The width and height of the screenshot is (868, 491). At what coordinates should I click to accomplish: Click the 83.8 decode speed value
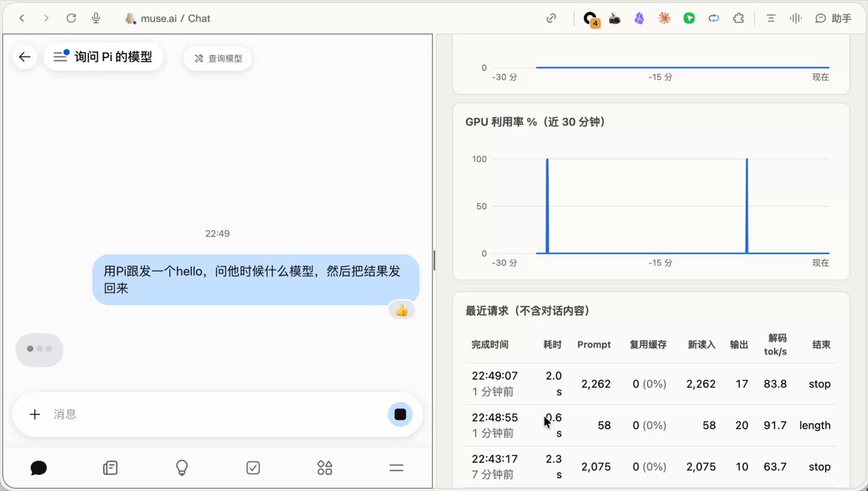(x=775, y=384)
